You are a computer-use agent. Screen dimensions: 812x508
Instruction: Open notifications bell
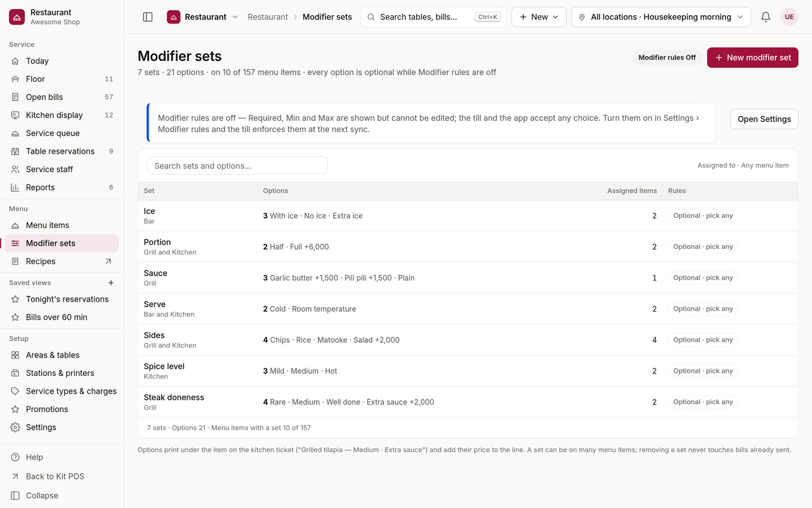click(766, 17)
